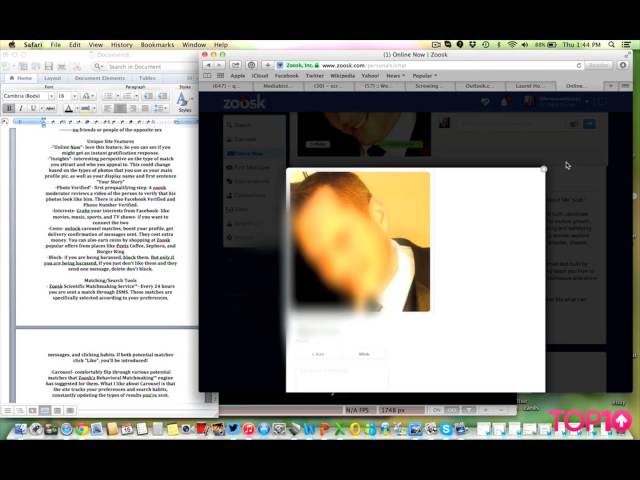The image size is (640, 480).
Task: Open iTunes from the Dock
Action: click(248, 429)
